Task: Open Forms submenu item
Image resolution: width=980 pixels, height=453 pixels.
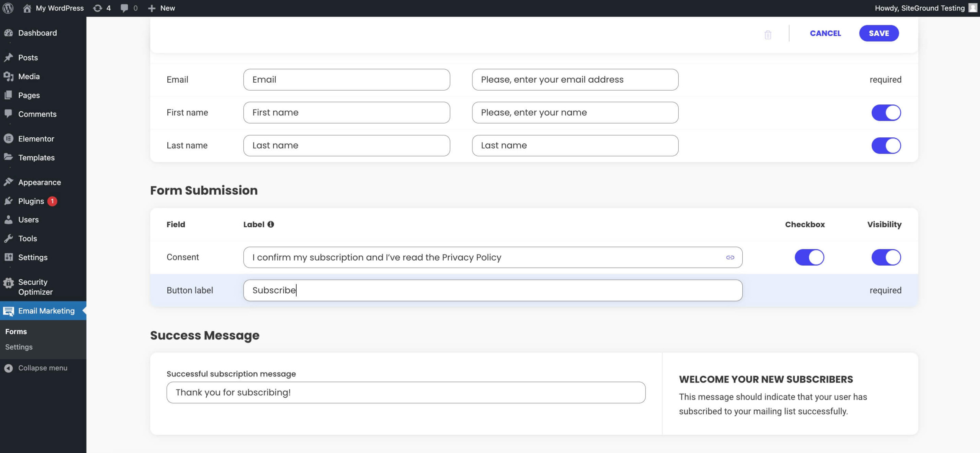Action: coord(16,331)
